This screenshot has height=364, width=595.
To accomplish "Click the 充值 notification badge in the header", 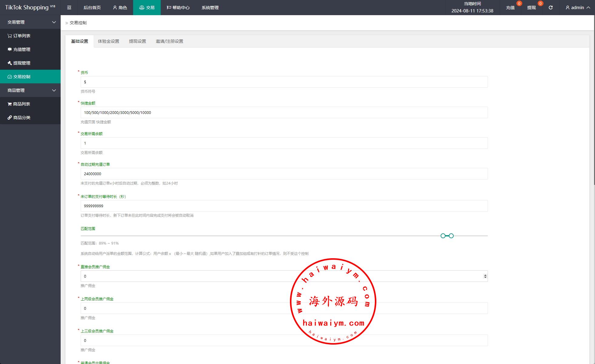I will coord(519,4).
